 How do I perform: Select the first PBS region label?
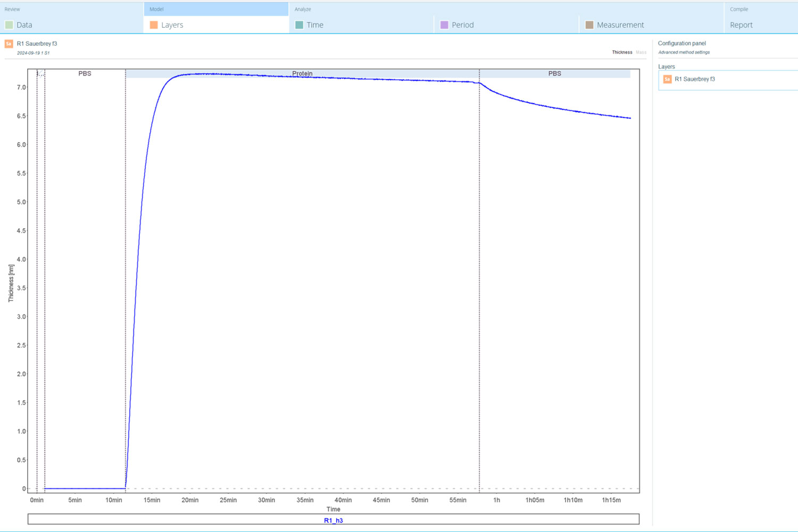pyautogui.click(x=85, y=73)
